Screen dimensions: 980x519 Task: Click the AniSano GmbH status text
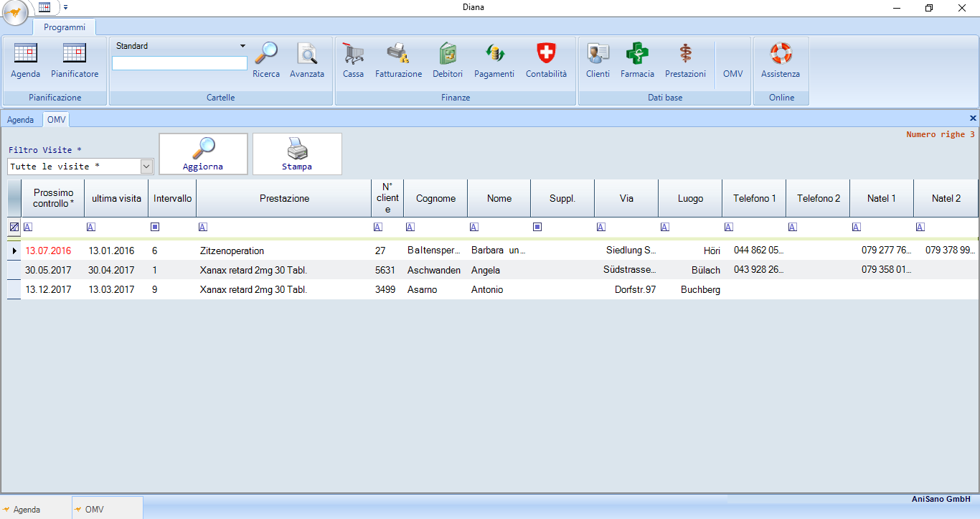pos(941,499)
